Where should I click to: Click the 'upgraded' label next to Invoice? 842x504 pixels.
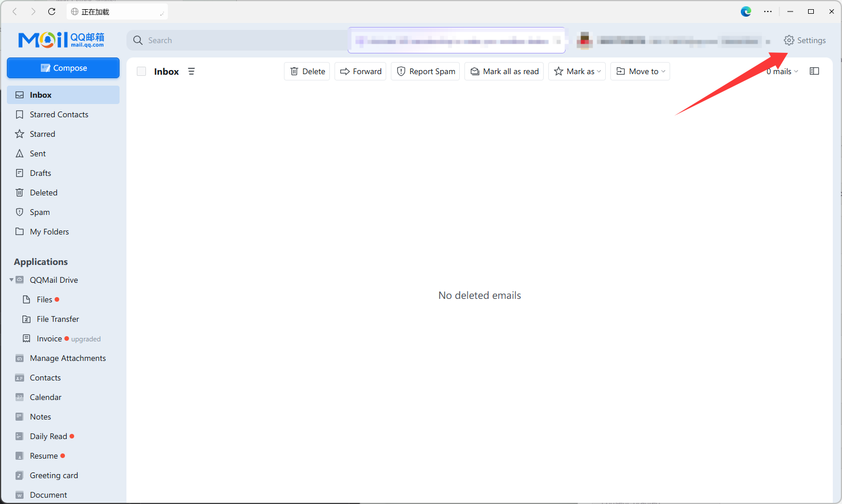tap(86, 339)
